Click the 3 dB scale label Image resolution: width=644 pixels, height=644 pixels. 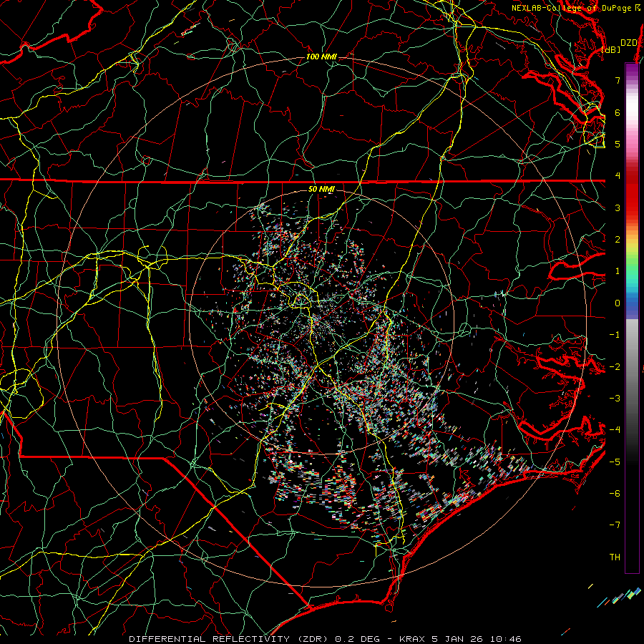click(618, 208)
